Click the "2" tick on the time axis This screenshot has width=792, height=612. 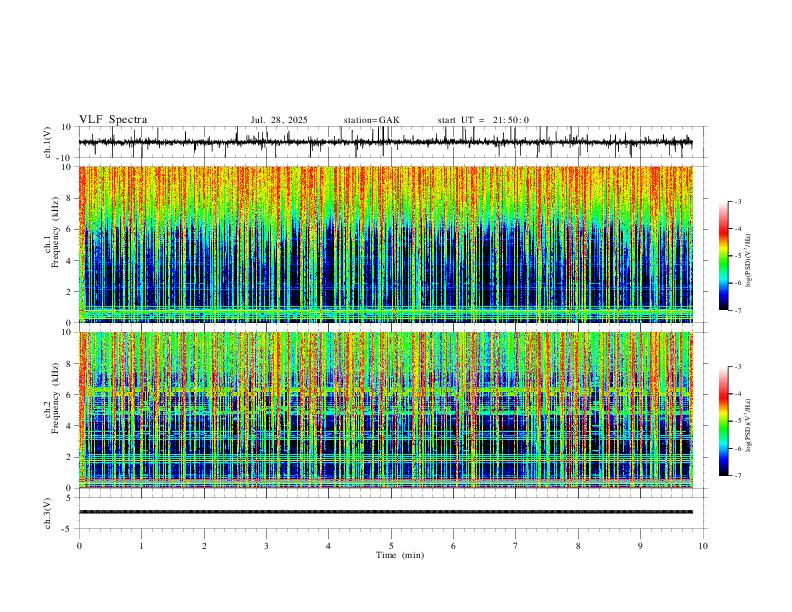(x=204, y=546)
